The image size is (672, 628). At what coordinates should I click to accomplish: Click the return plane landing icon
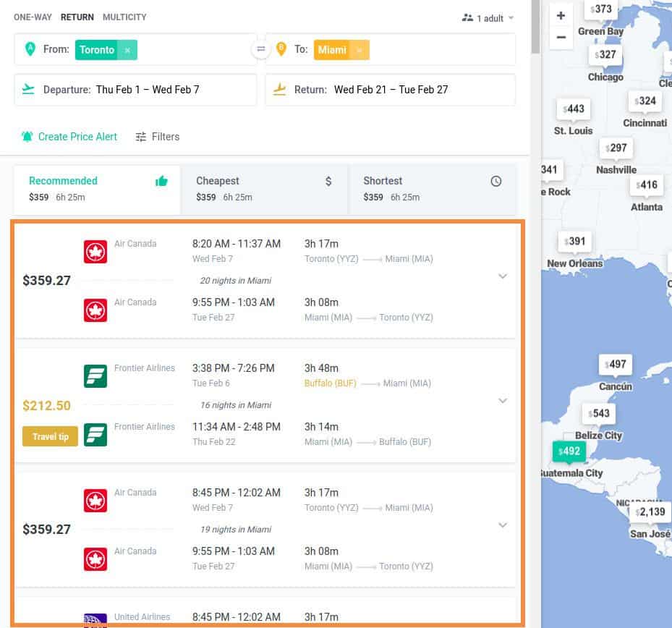click(279, 89)
